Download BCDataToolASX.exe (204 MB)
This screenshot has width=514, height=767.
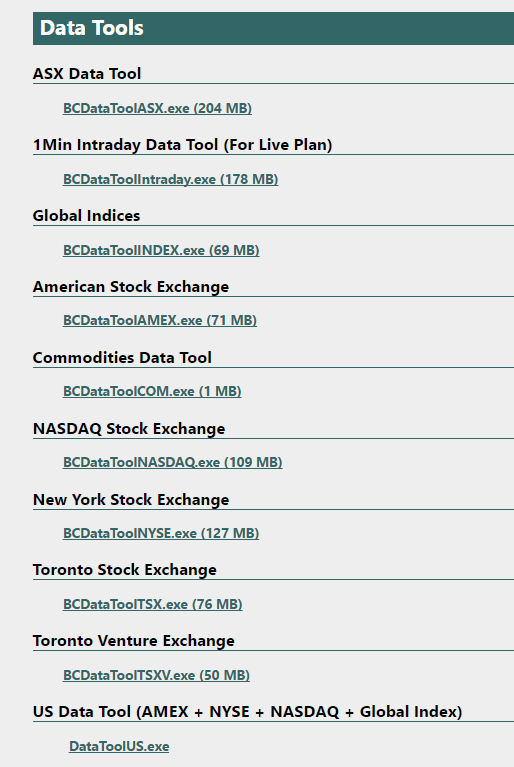[157, 108]
